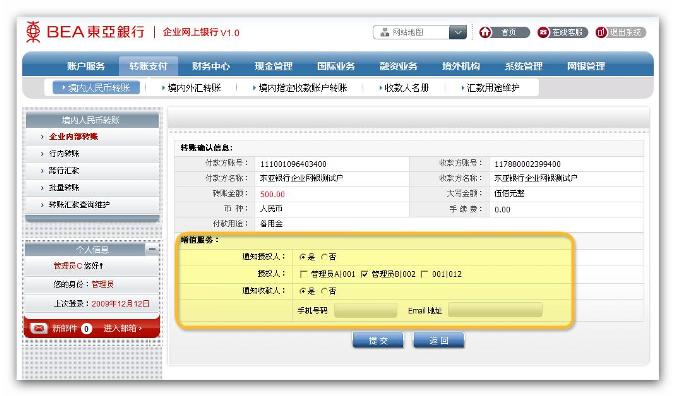Open the 系统管理 menu
This screenshot has width=675, height=396.
tap(523, 66)
